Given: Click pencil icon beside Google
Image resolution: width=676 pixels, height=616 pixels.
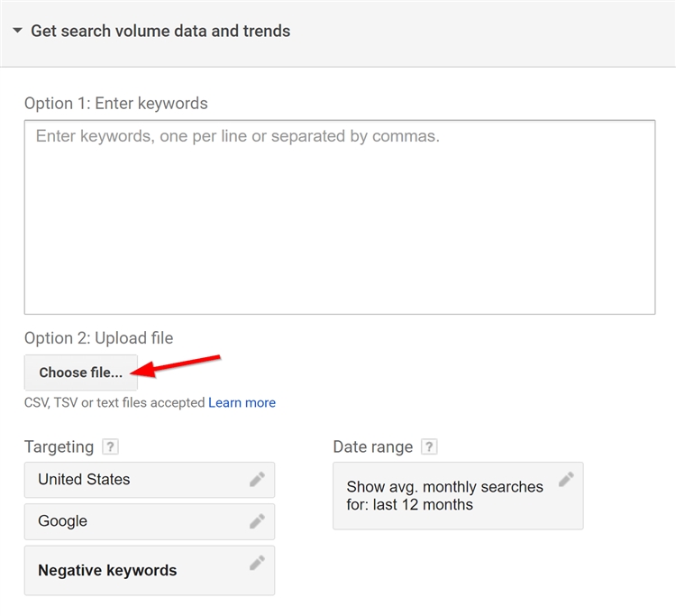Looking at the screenshot, I should [x=257, y=520].
